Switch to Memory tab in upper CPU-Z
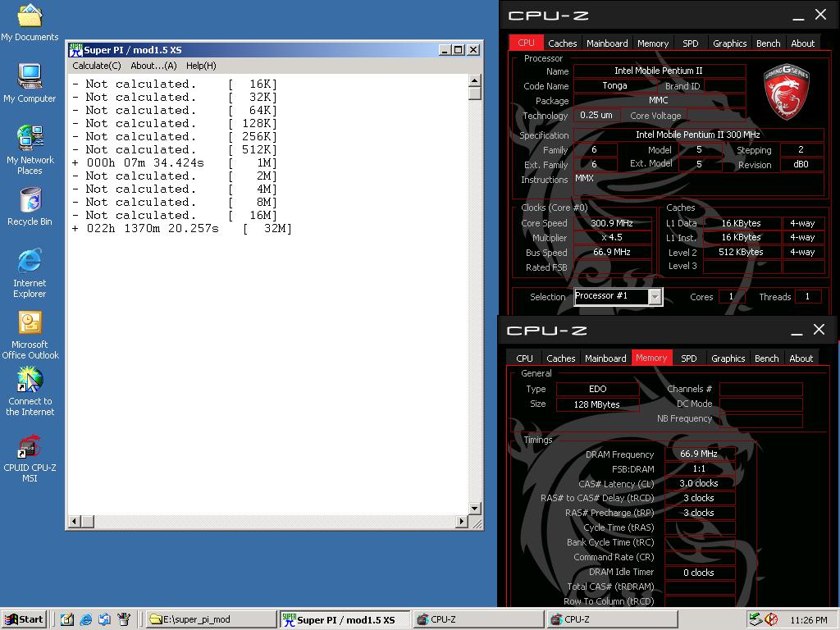Image resolution: width=840 pixels, height=630 pixels. 653,43
